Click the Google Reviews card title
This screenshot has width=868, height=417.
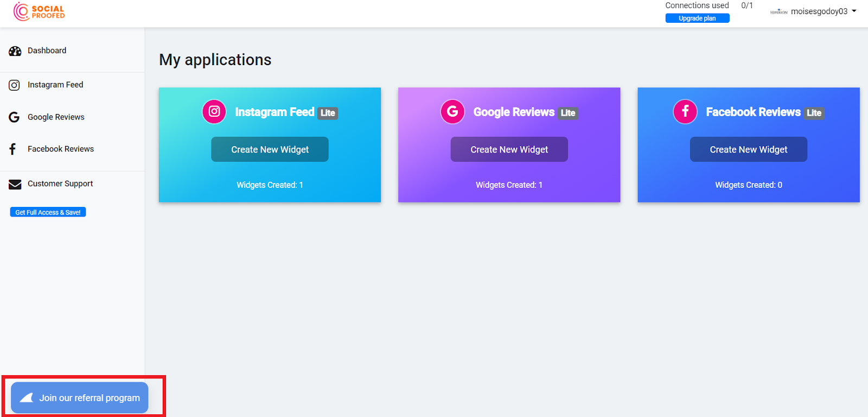514,112
